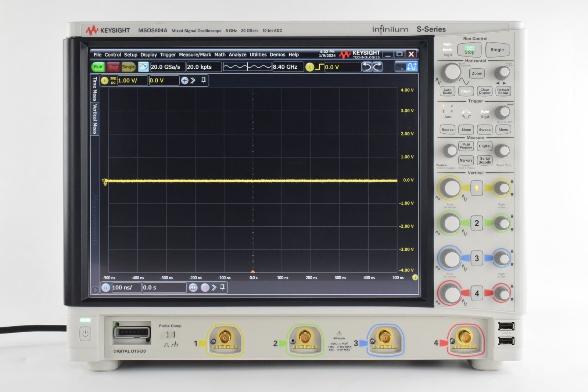Click the trigger Source key

448,130
